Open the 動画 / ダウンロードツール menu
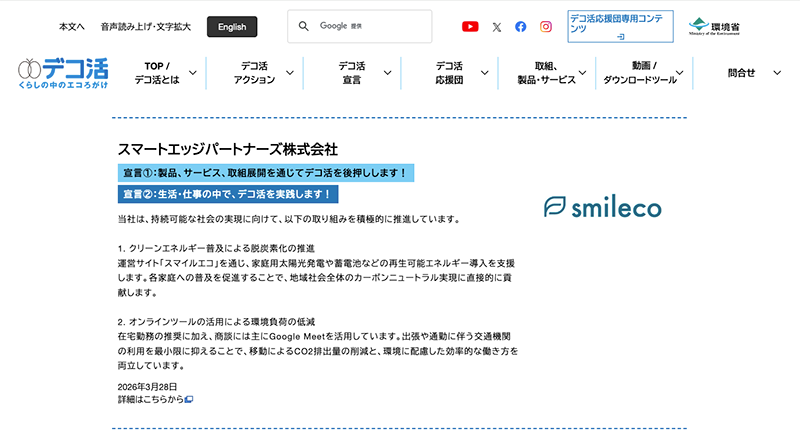This screenshot has height=440, width=800. click(640, 73)
